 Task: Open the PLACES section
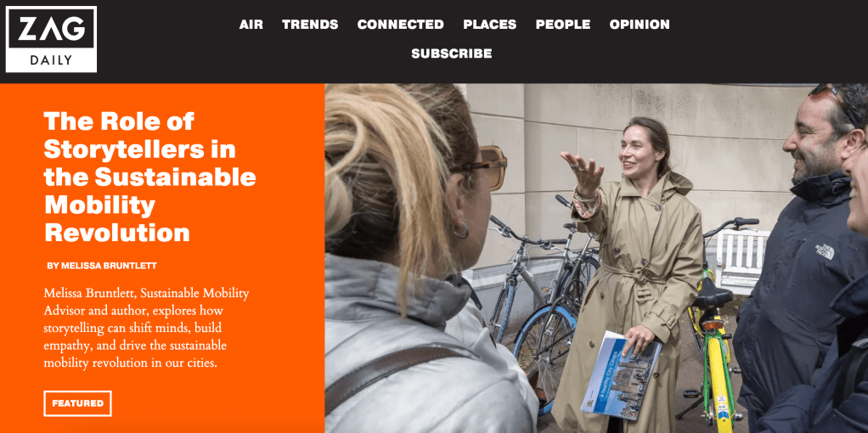coord(489,25)
